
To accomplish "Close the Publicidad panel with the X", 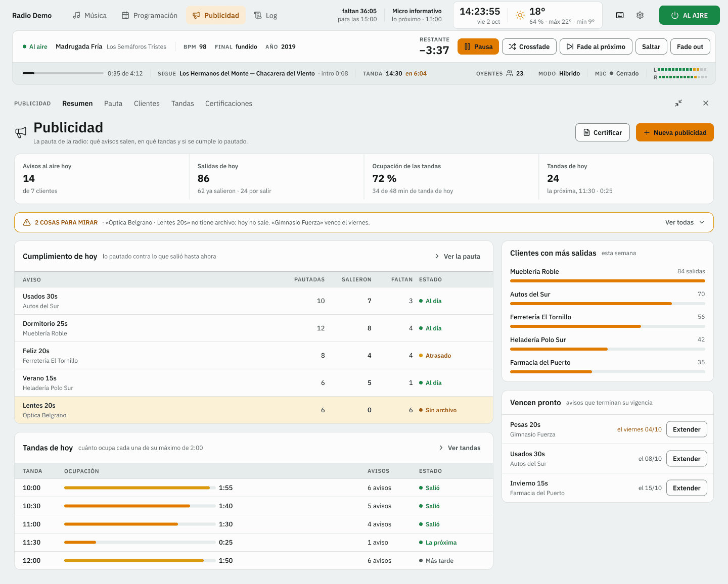I will coord(706,103).
